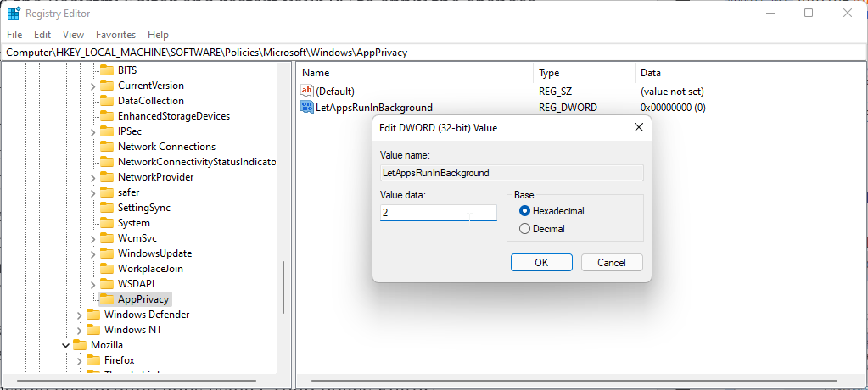The width and height of the screenshot is (868, 390).
Task: Click the Registry Editor app icon in title bar
Action: pos(14,14)
